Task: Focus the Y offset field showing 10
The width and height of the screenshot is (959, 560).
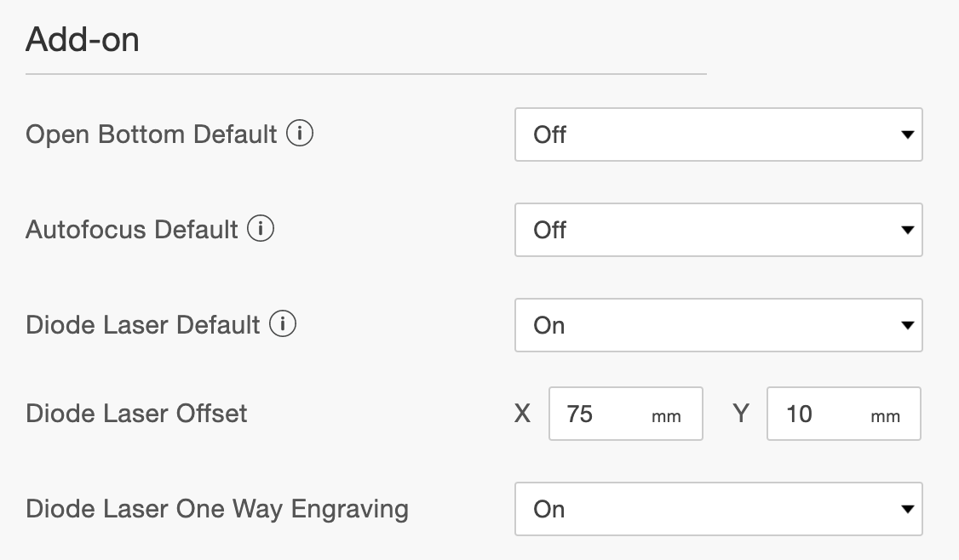Action: pos(844,414)
